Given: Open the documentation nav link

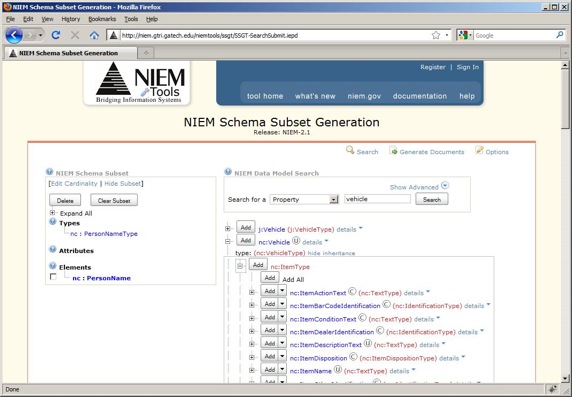Looking at the screenshot, I should 420,96.
